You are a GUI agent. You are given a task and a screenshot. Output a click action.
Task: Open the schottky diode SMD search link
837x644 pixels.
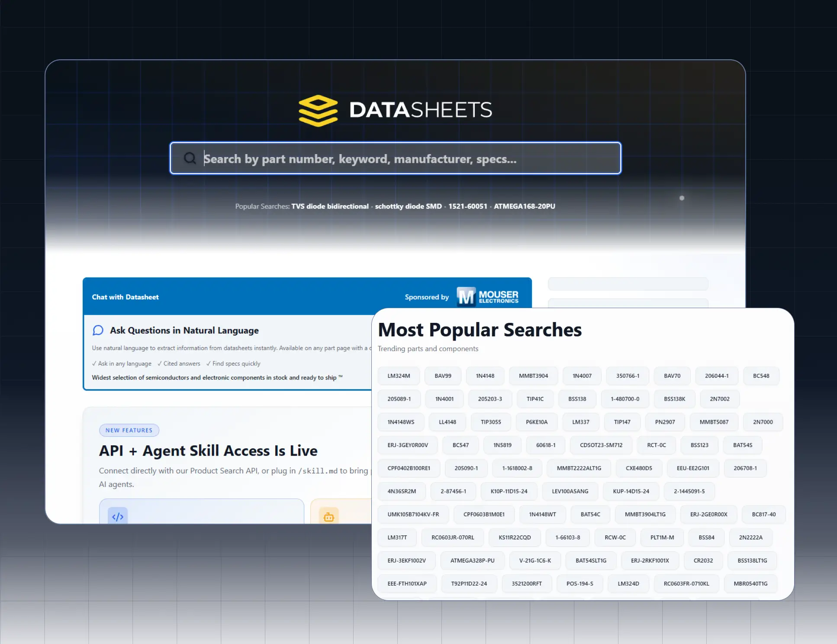[x=408, y=206]
